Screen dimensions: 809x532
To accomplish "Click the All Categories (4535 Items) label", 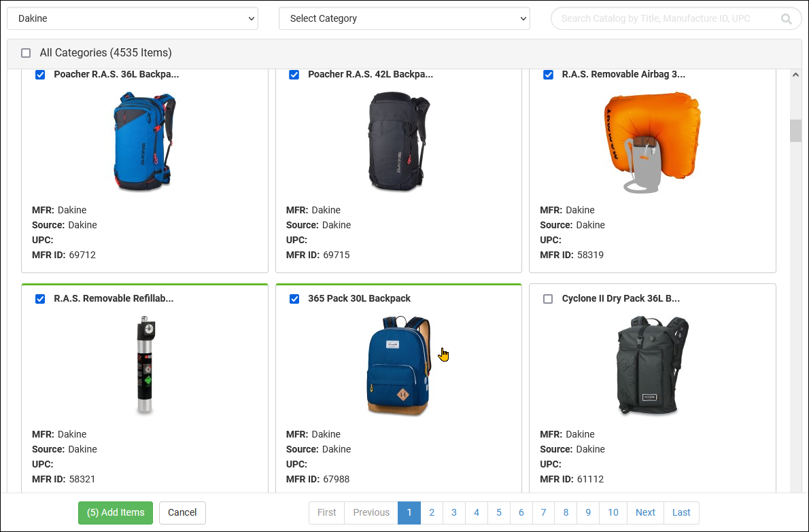I will pos(106,53).
